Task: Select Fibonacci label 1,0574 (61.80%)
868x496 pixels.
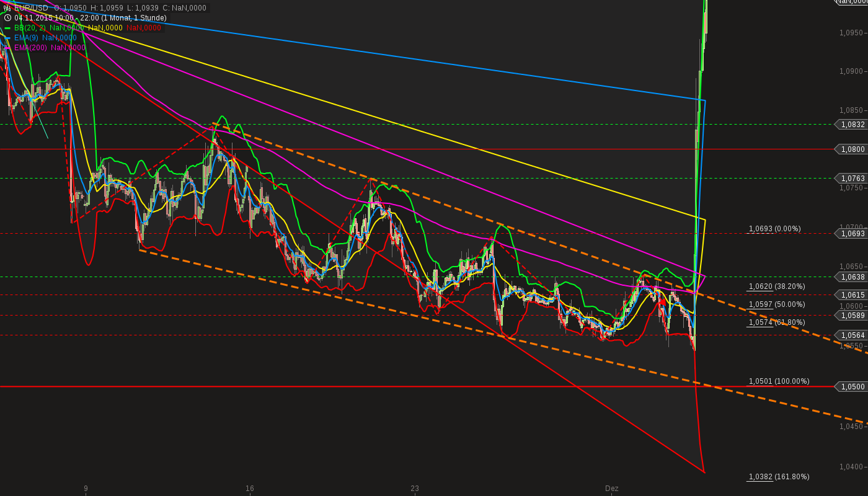Action: [776, 322]
